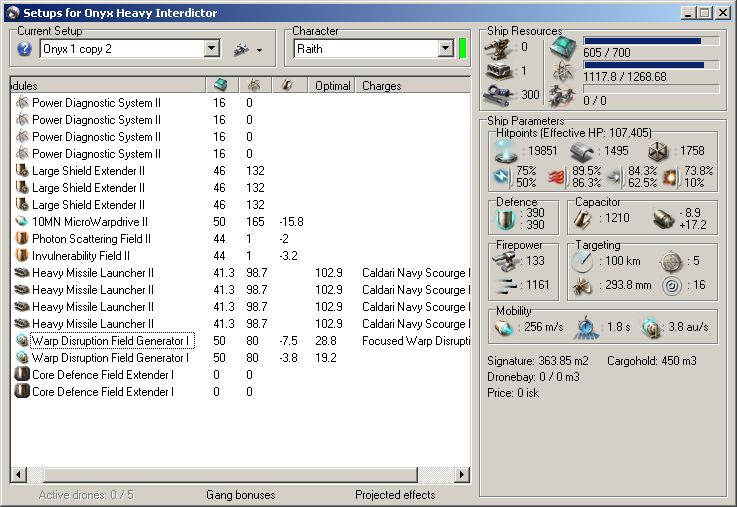The width and height of the screenshot is (737, 507).
Task: Click the Modules column header
Action: 108,86
